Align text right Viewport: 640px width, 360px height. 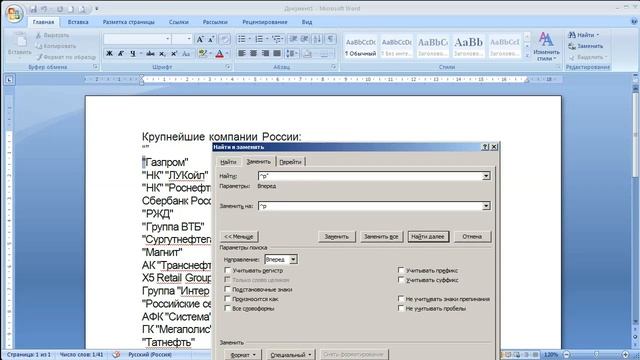pyautogui.click(x=265, y=53)
